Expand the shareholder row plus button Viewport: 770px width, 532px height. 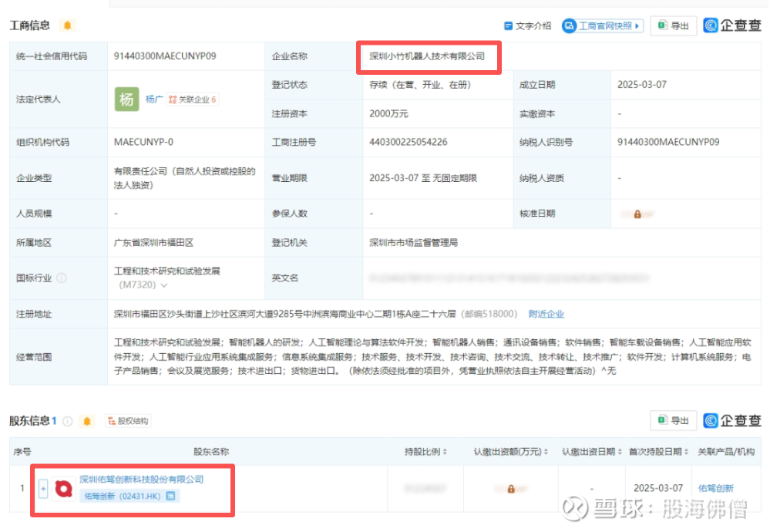tap(43, 489)
